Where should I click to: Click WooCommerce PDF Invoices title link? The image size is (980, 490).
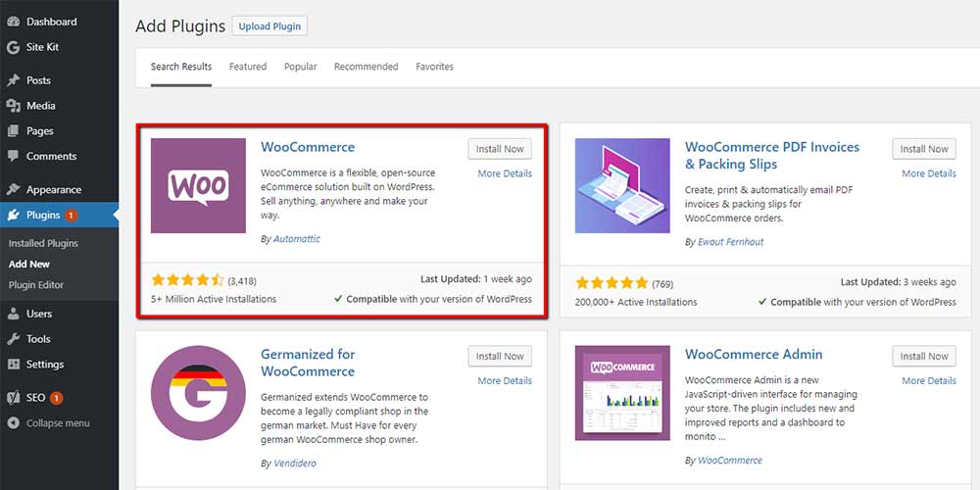772,156
